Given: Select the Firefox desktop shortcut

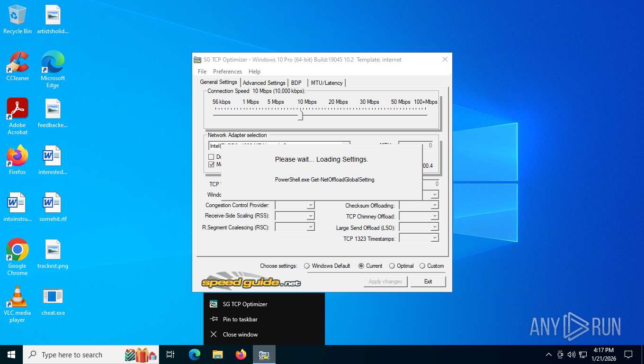Looking at the screenshot, I should click(x=18, y=160).
